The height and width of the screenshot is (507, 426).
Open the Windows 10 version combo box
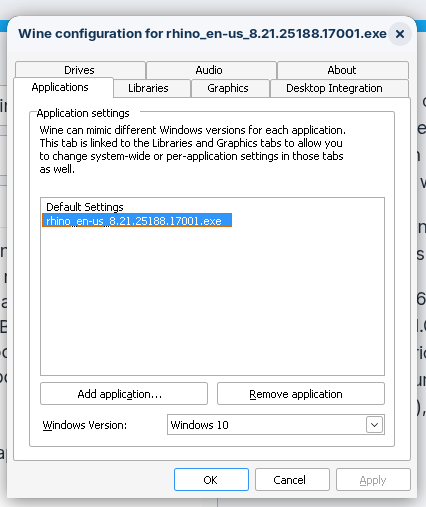276,425
